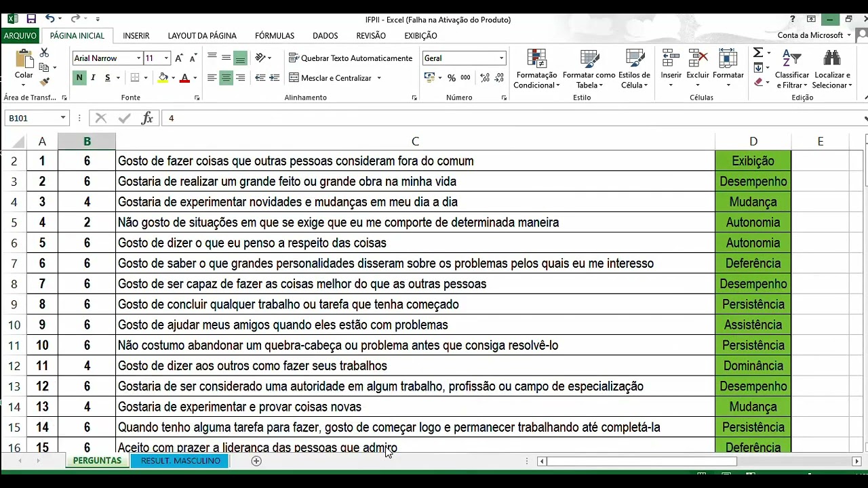This screenshot has height=488, width=868.
Task: Apply borders with the border icon
Action: 135,78
